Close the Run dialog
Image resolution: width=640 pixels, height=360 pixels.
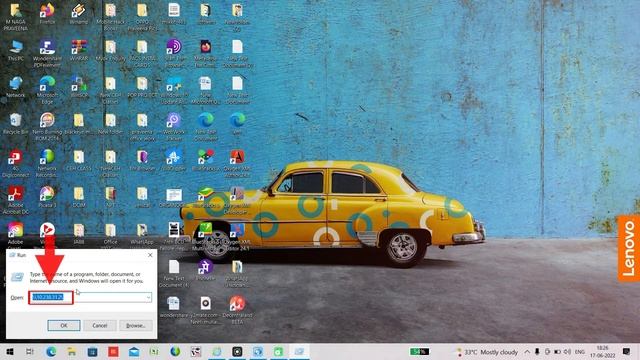point(150,255)
